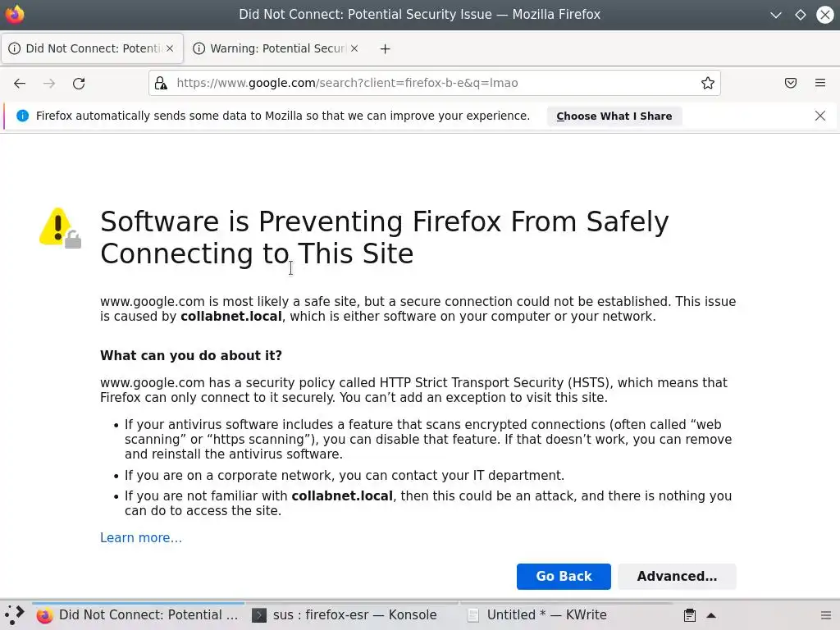Click the info icon on the second tab
The image size is (840, 630).
coord(199,48)
